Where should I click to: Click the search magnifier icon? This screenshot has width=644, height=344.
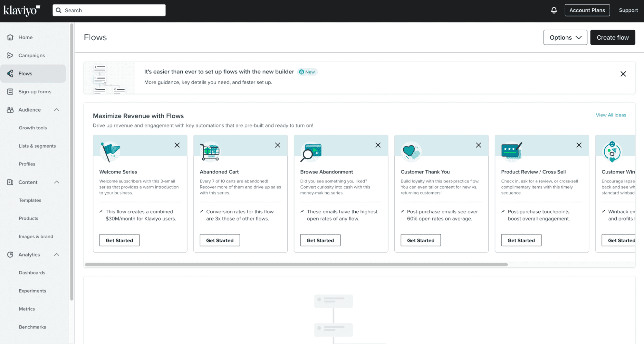[59, 10]
